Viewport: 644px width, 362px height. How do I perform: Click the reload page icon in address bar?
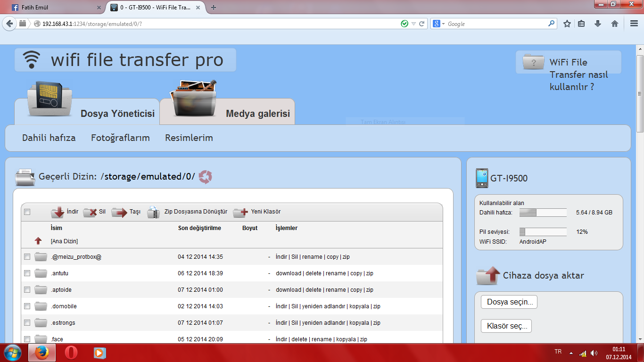pyautogui.click(x=422, y=24)
